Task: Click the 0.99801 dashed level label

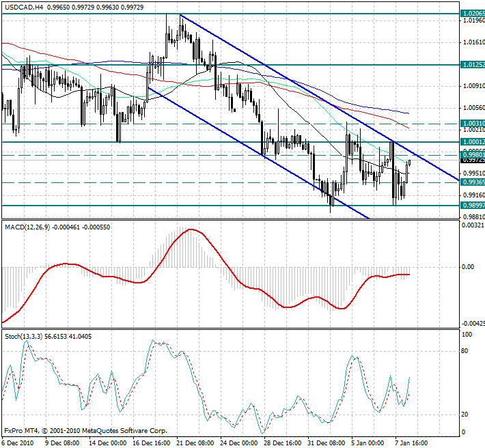Action: (x=473, y=154)
